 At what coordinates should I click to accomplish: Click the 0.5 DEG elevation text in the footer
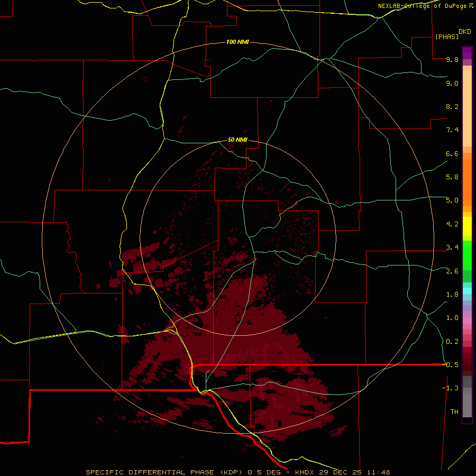(264, 472)
